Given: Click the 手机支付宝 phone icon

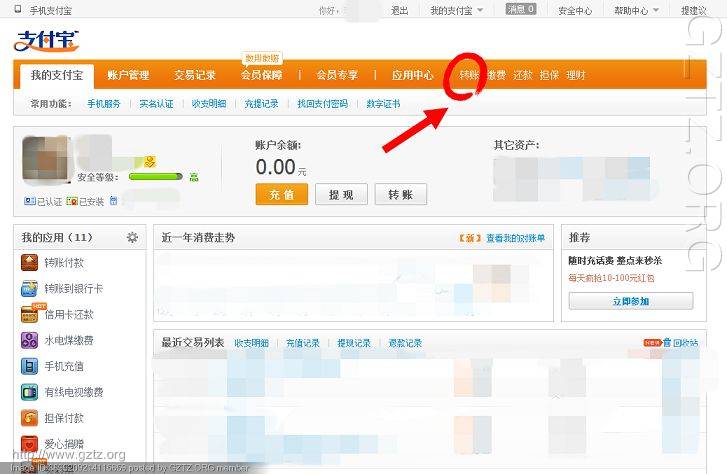Looking at the screenshot, I should point(18,9).
